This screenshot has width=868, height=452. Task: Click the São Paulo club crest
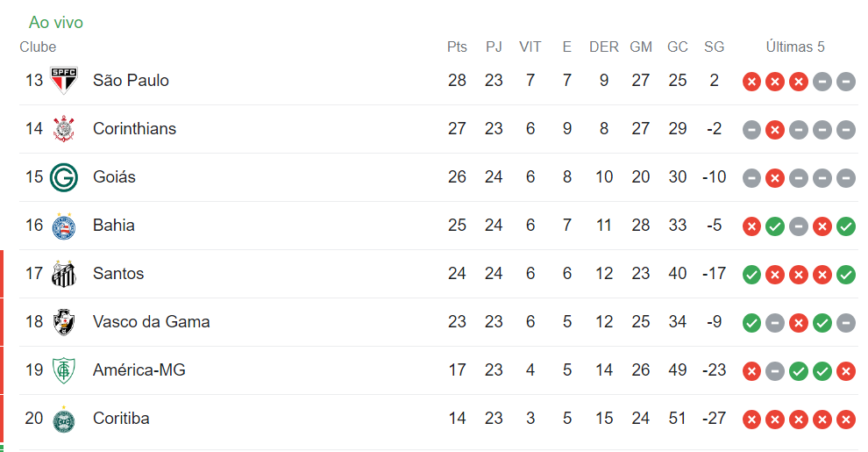point(64,81)
